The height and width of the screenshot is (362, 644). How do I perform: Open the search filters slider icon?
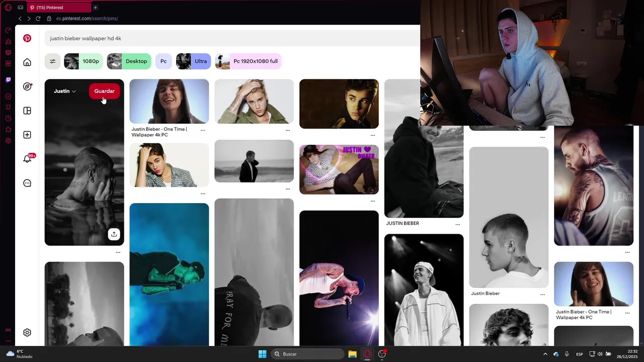tap(52, 61)
